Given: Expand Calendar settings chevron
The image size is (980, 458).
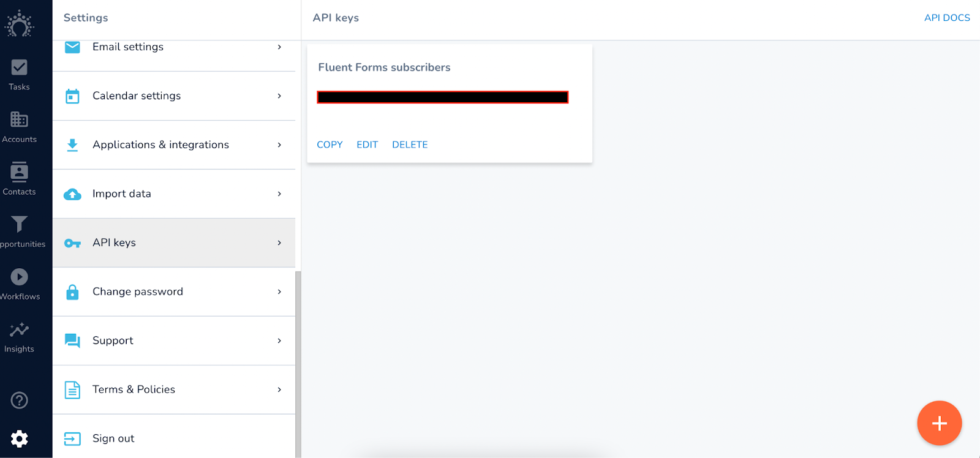Looking at the screenshot, I should (279, 96).
